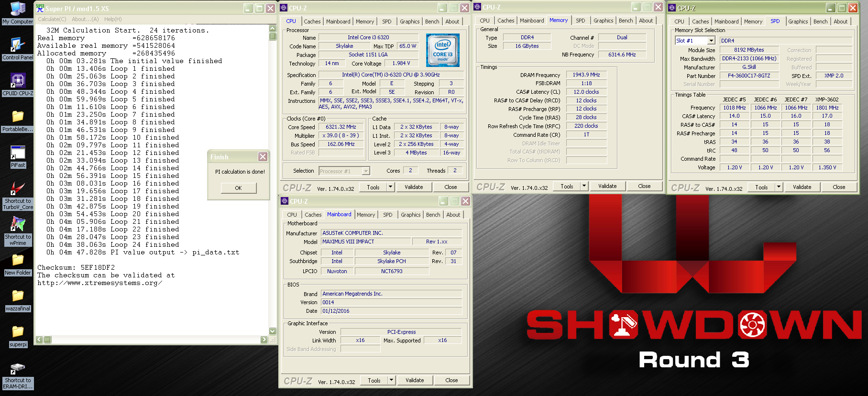Open the superpi desktop folder
Screen dimensions: 868x396
18,336
